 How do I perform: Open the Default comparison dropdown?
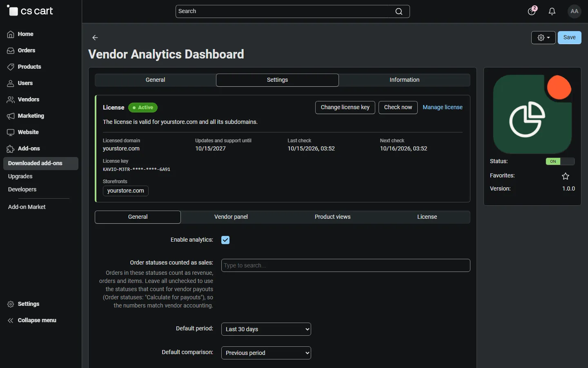tap(266, 353)
